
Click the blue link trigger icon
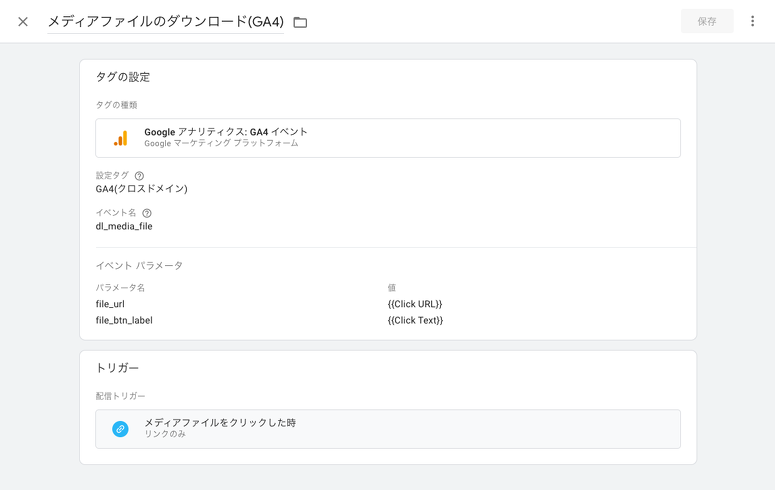tap(120, 429)
